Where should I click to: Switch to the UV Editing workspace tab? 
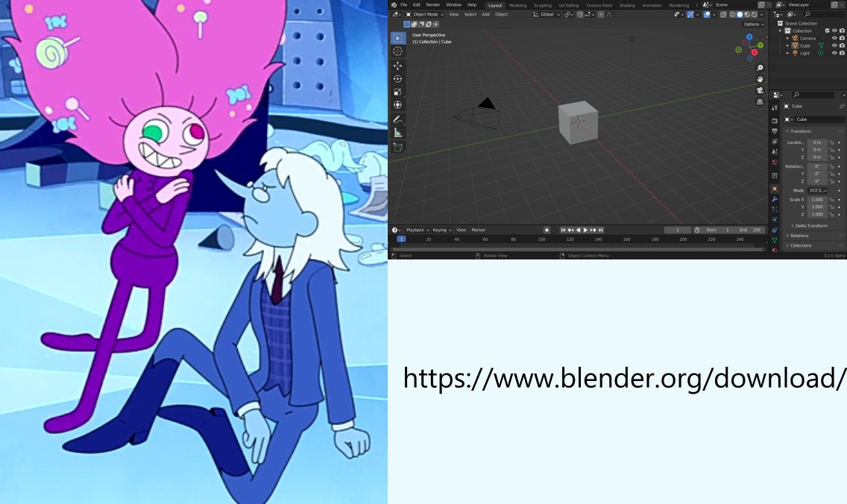coord(568,5)
